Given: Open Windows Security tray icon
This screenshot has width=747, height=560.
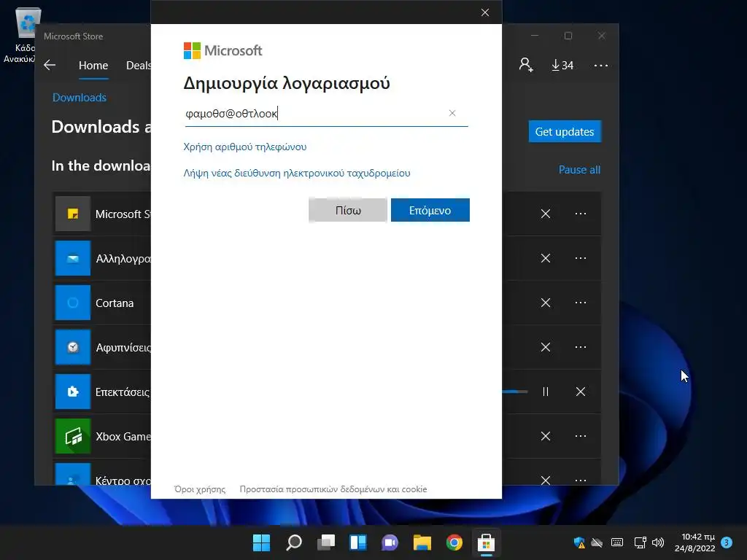Looking at the screenshot, I should pyautogui.click(x=579, y=542).
